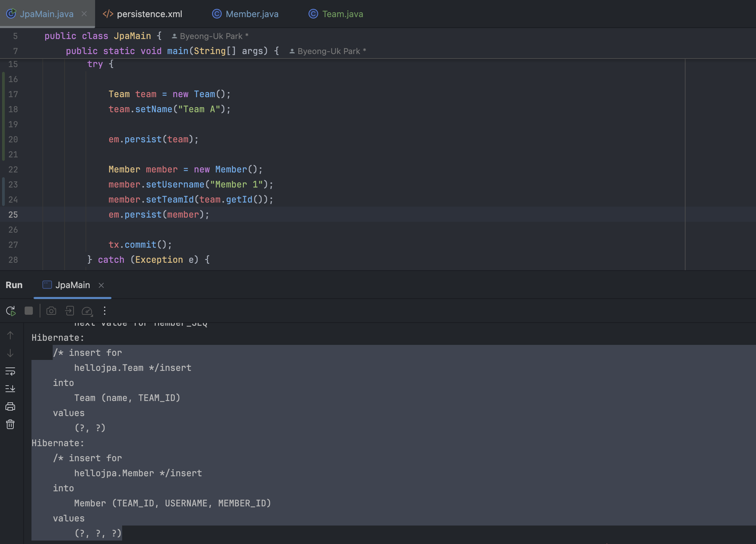Toggle scroll to end of console

click(10, 389)
